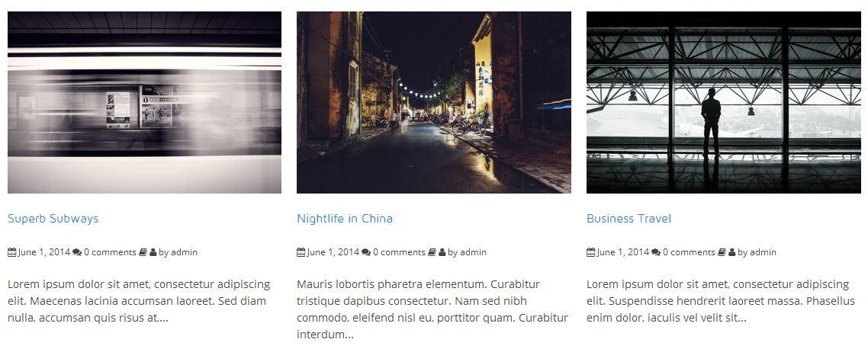Click calendar icon under Superb Subways

11,252
